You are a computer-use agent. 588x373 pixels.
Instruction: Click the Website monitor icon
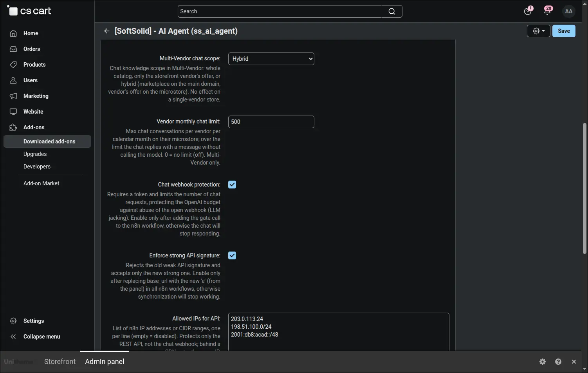click(13, 112)
